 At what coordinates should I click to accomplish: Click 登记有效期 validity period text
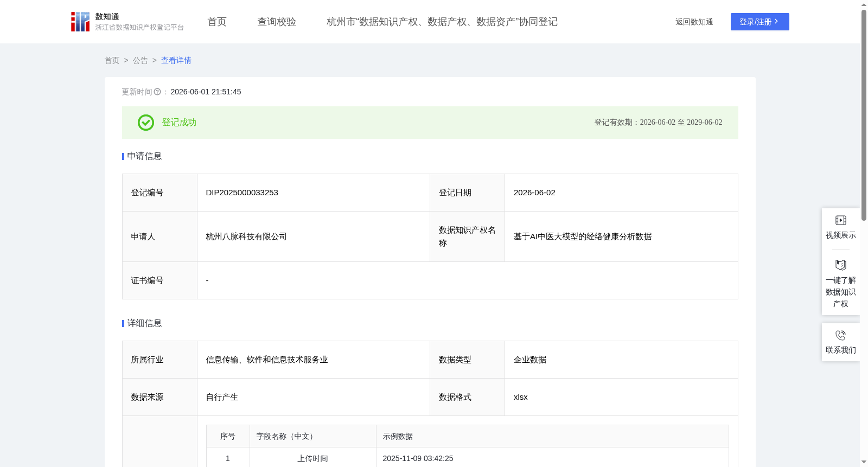(658, 123)
